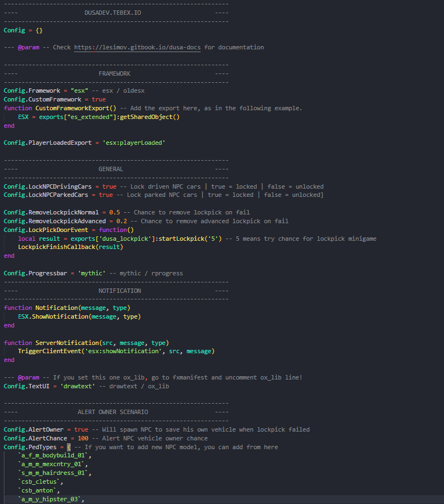The image size is (444, 504).
Task: Click the a_m_m_mexcntry_01 ped entry
Action: pos(51,465)
